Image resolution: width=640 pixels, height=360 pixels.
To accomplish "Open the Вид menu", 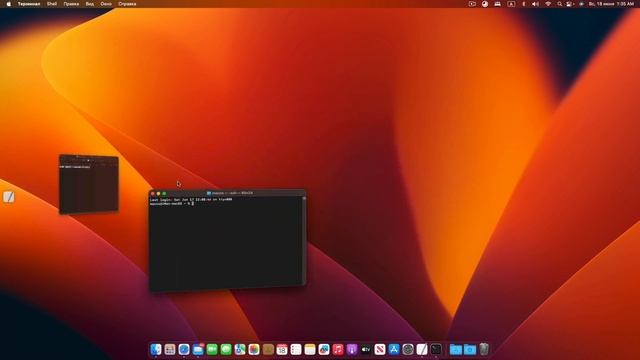I will 89,4.
